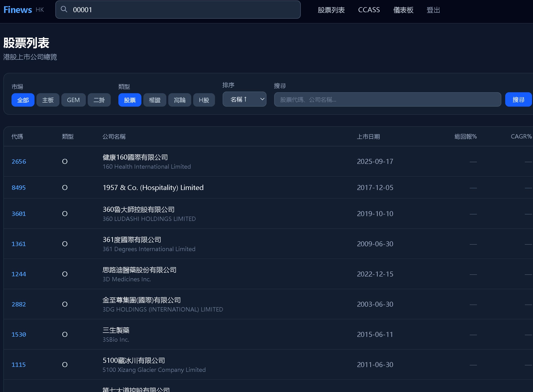The height and width of the screenshot is (392, 533).
Task: Click 3DG HOLDINGS (INTERNATIONAL) LIMITED text
Action: pyautogui.click(x=163, y=309)
